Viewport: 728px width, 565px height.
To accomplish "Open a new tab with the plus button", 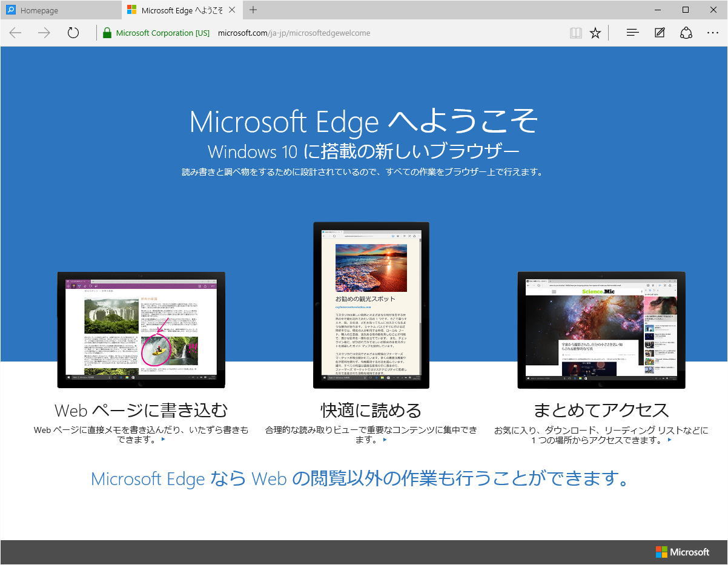I will point(253,10).
